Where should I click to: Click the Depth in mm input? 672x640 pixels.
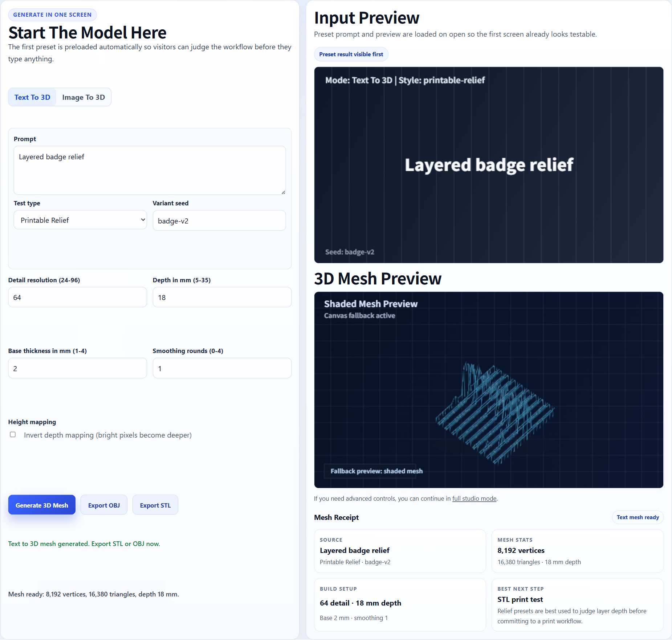(x=222, y=297)
